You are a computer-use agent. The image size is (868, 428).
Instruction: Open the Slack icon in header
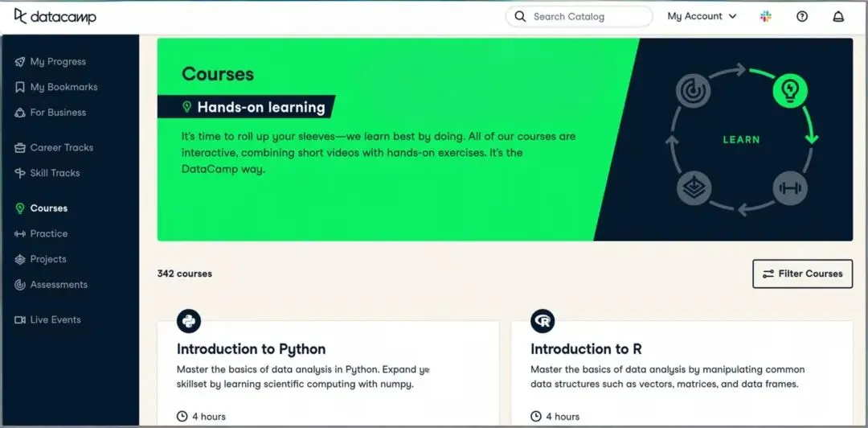[765, 16]
